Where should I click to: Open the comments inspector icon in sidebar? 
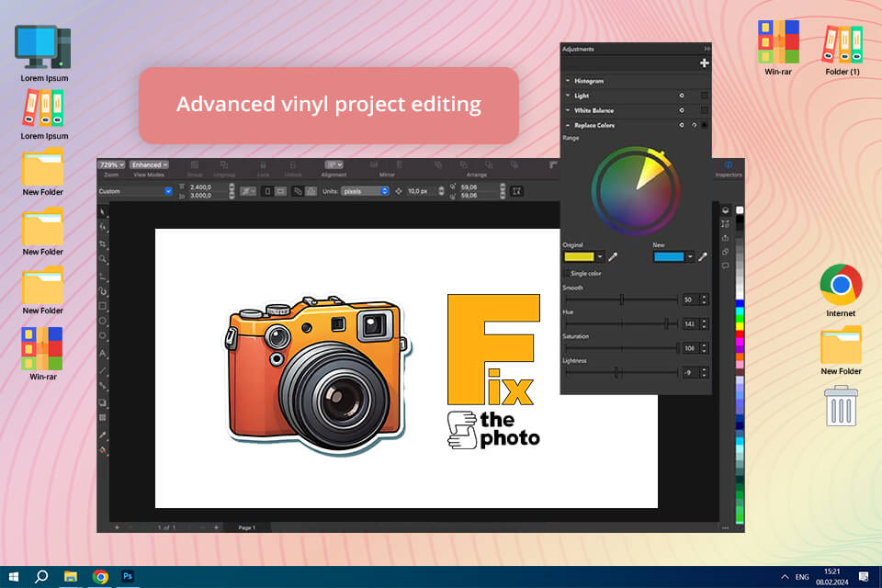coord(726,266)
